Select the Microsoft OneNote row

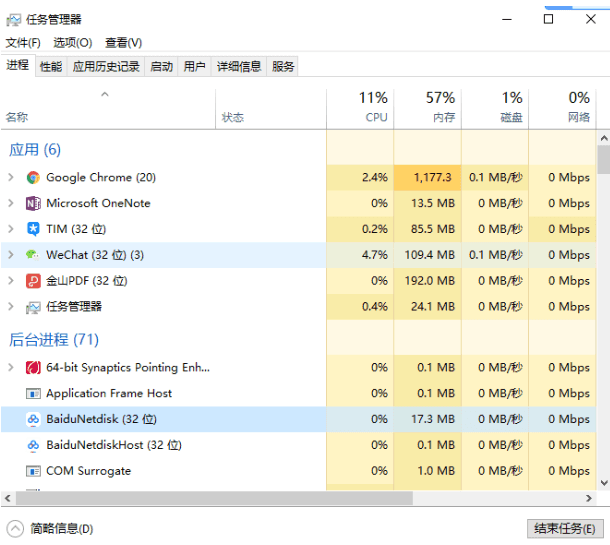click(x=298, y=203)
